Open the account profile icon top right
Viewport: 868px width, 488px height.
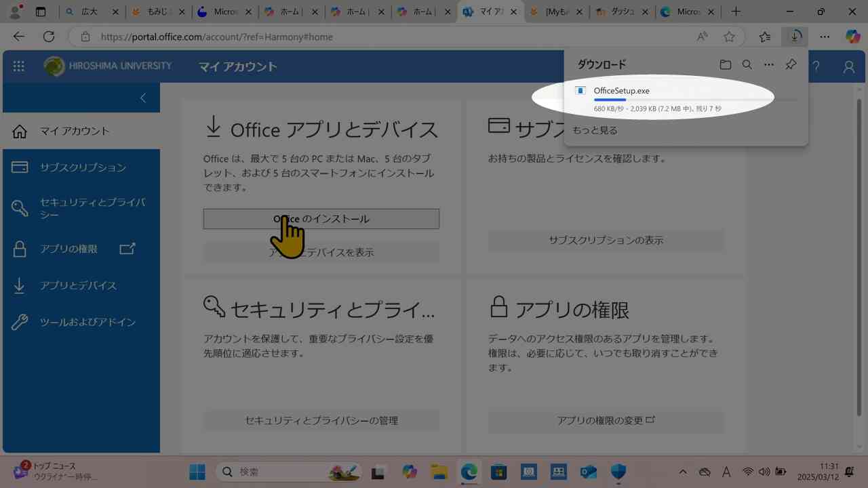click(x=849, y=66)
